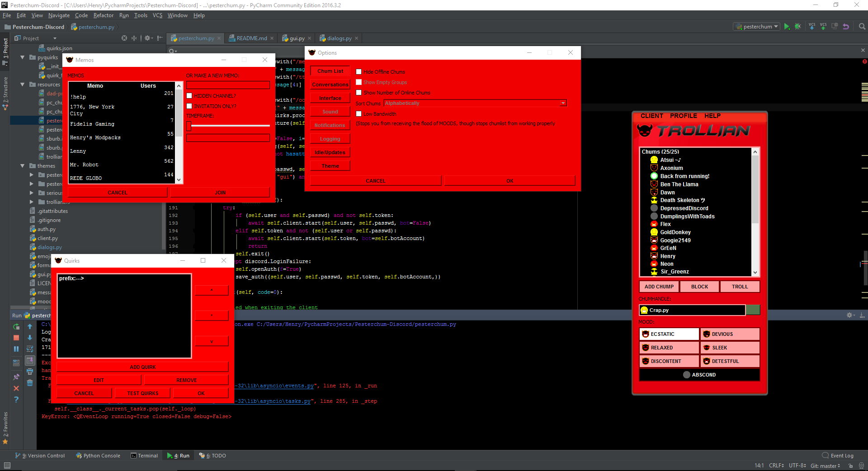Open the VCS menu
Viewport: 868px width, 471px height.
tap(157, 15)
